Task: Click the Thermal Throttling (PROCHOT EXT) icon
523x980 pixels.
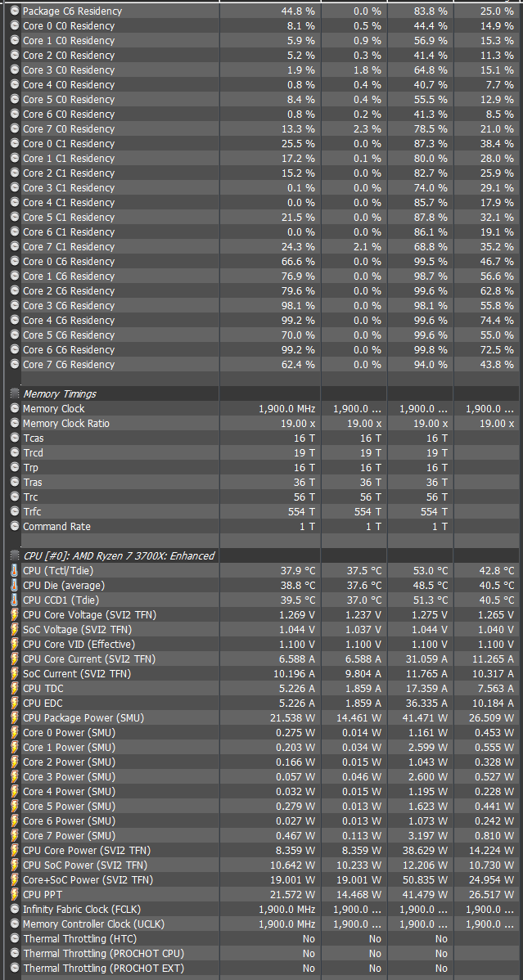Action: (15, 968)
